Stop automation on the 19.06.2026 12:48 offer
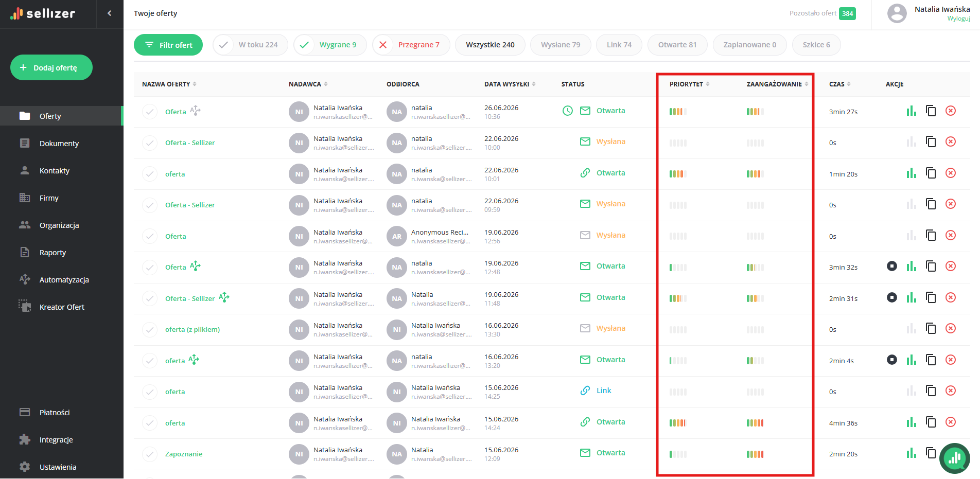This screenshot has height=479, width=980. click(892, 266)
